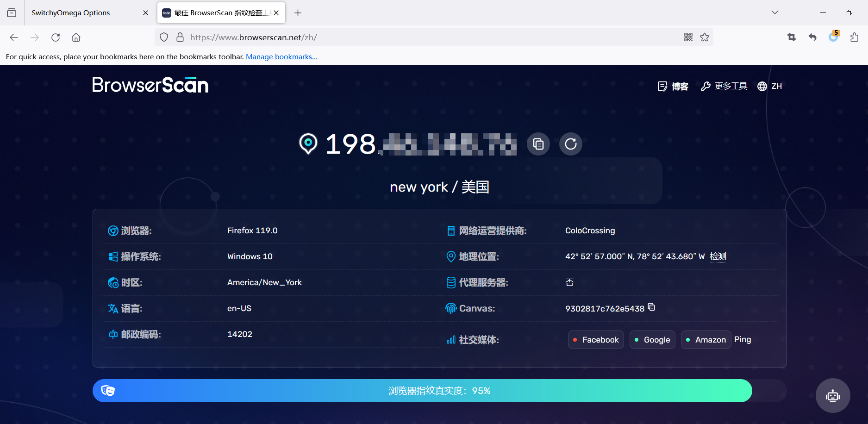Select the Canvas hash 9302817c762e5438
868x424 pixels.
click(x=605, y=309)
